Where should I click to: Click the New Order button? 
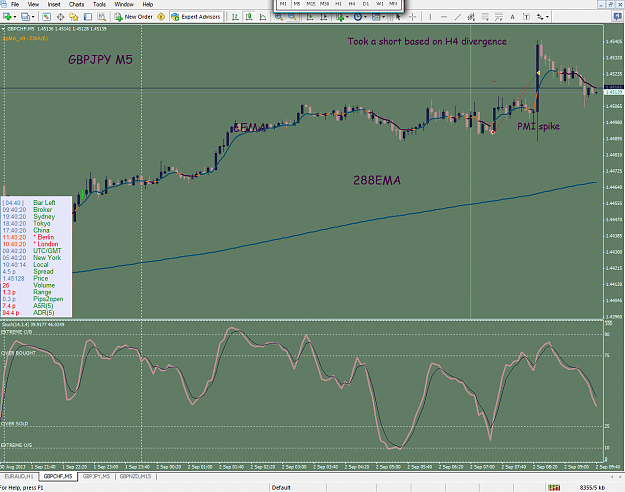click(x=134, y=17)
